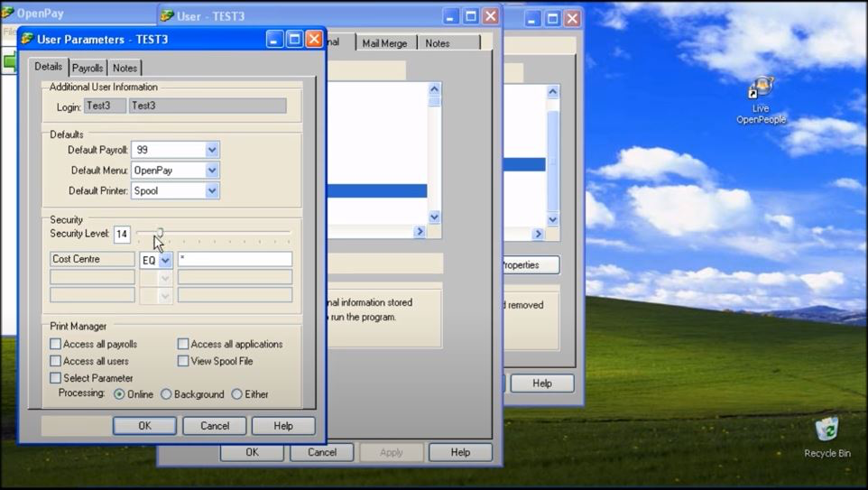Expand the Default Printer dropdown
This screenshot has height=490, width=868.
[211, 191]
